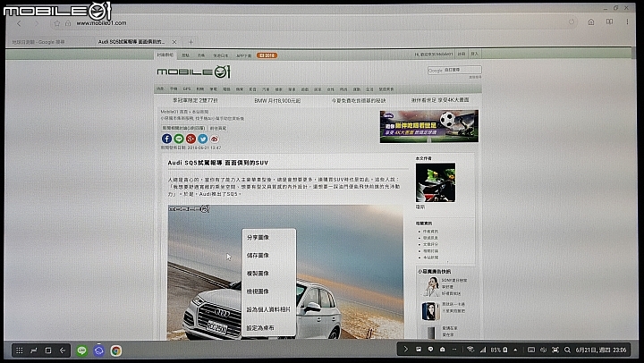644x363 pixels.
Task: Open a new tab with plus button
Action: (191, 42)
